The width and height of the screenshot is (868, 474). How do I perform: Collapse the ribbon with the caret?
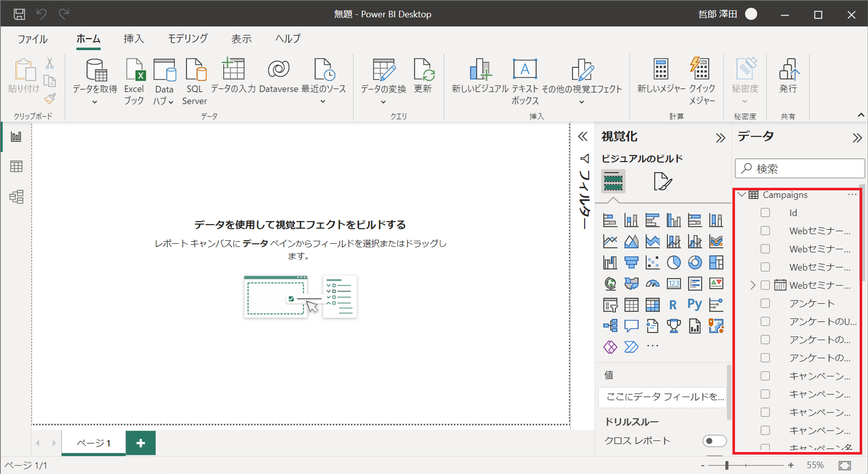coord(861,115)
